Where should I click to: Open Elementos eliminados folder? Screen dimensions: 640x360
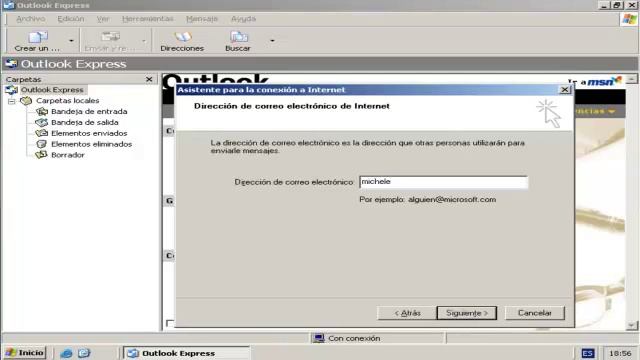[91, 144]
